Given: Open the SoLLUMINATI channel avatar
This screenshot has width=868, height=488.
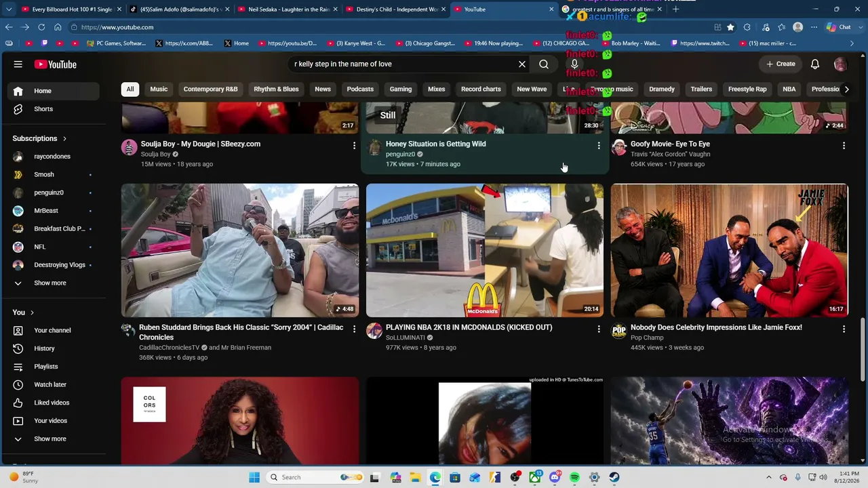Looking at the screenshot, I should tap(374, 331).
